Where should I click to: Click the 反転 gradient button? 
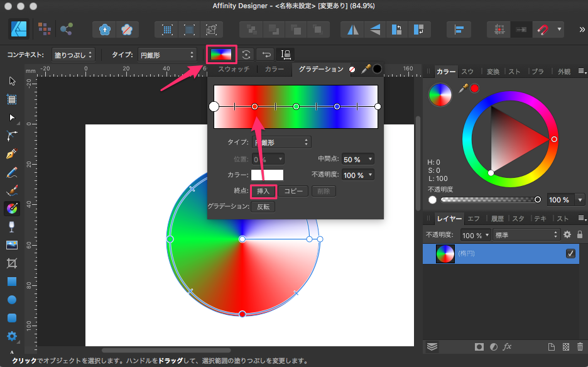coord(263,207)
